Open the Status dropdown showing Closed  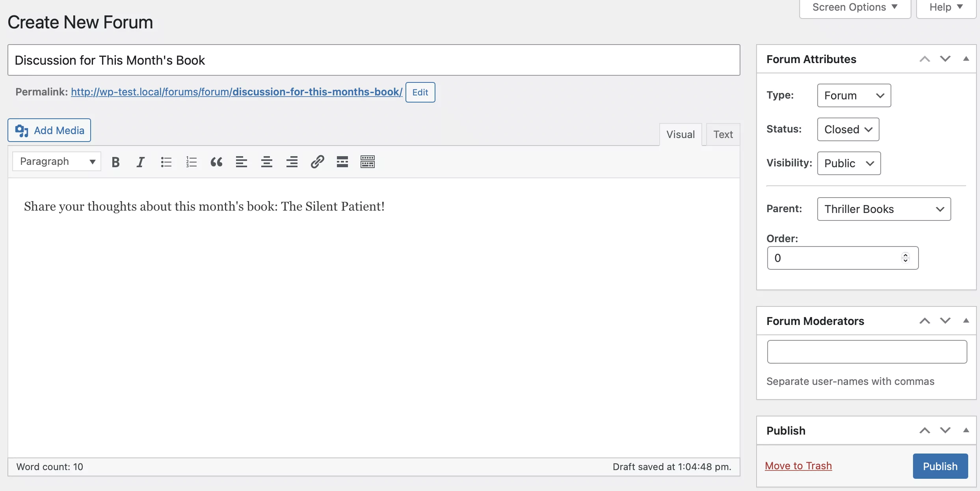click(x=848, y=129)
